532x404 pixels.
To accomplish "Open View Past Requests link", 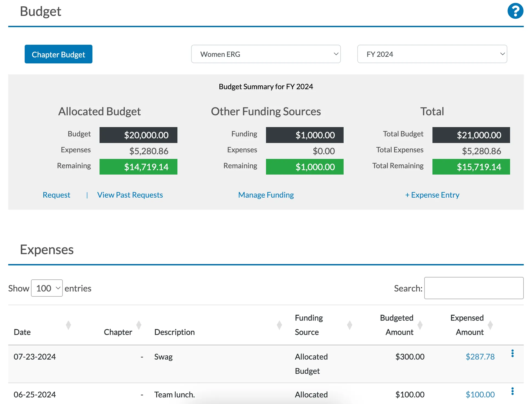I will tap(130, 195).
